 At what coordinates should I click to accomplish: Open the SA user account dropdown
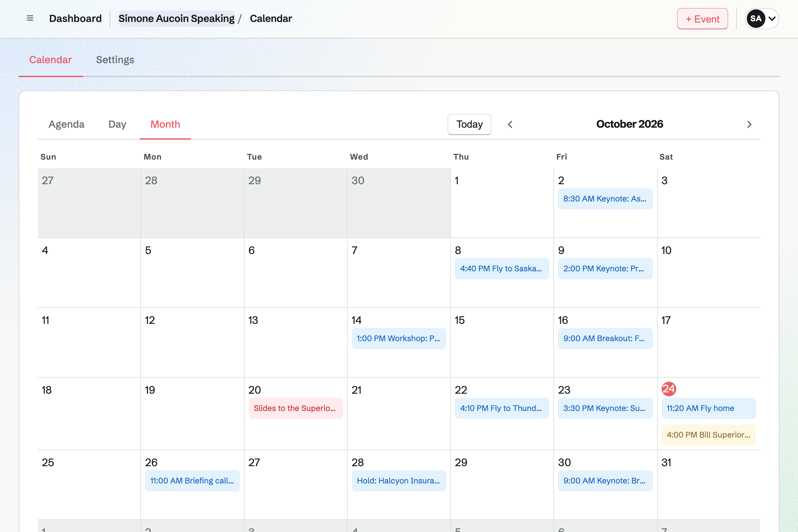click(762, 18)
